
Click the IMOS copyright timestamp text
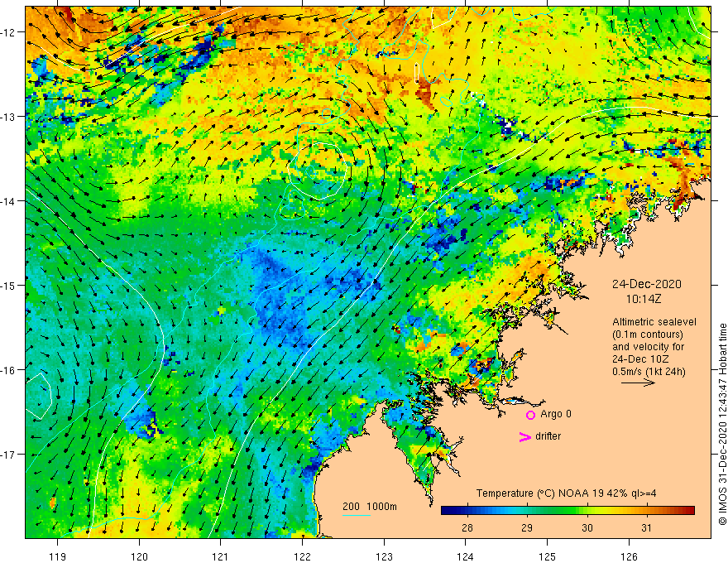click(x=722, y=425)
